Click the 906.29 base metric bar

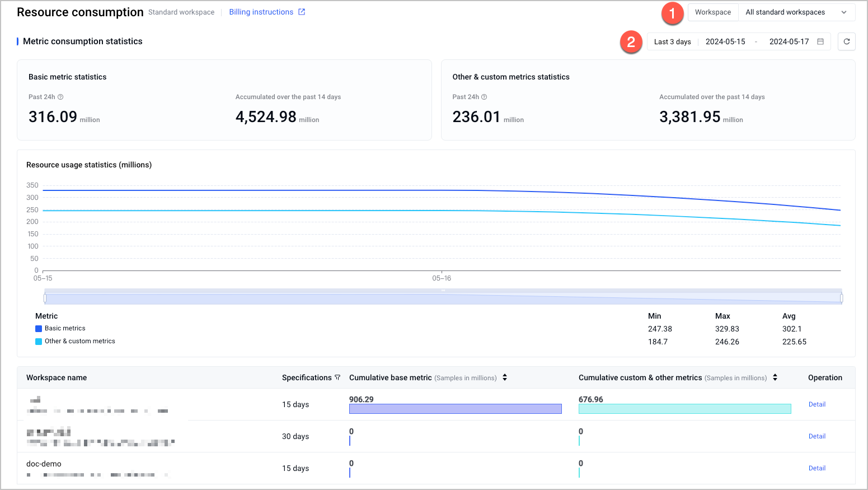click(456, 409)
